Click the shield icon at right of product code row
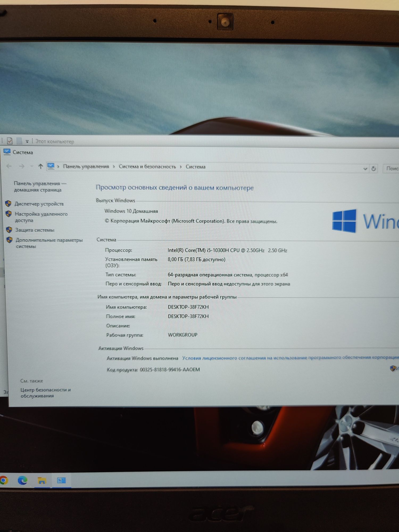The width and height of the screenshot is (399, 532). (x=393, y=368)
